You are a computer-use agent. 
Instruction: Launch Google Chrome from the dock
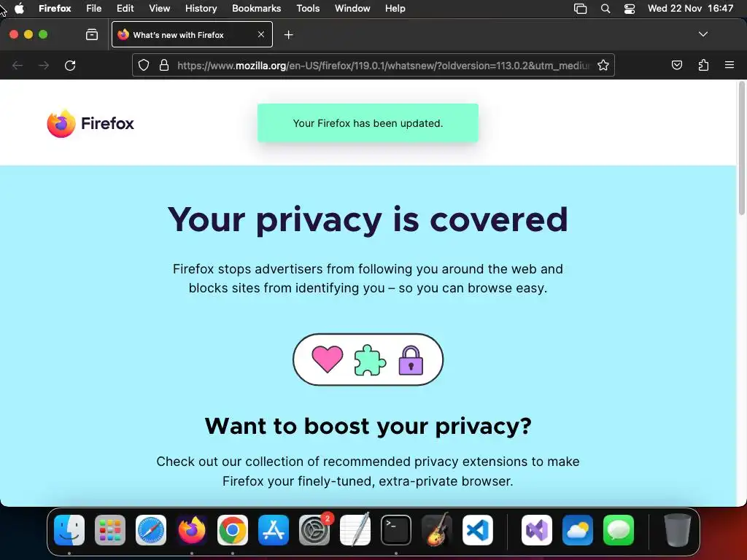click(233, 529)
